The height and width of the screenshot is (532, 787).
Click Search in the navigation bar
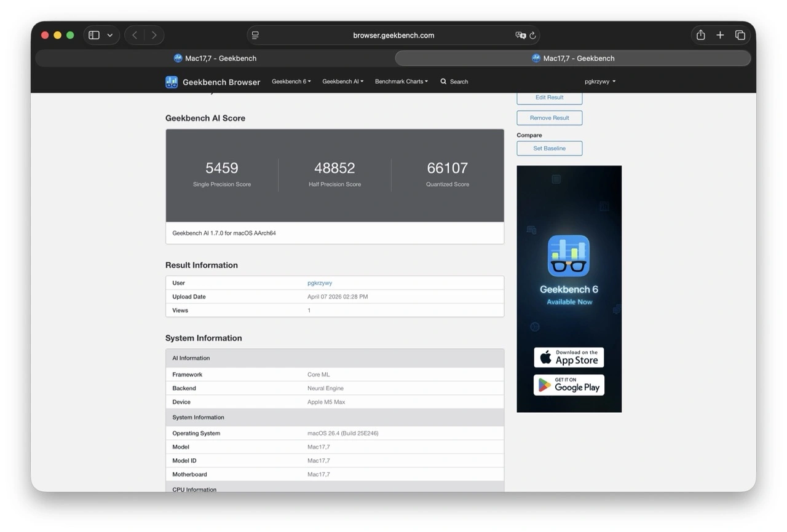coord(454,82)
